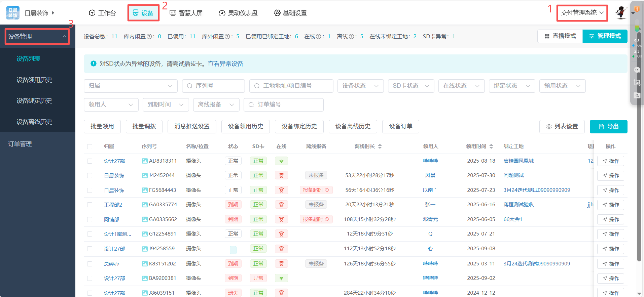This screenshot has height=297, width=644.
Task: Check the row checkbox for J94258559
Action: [x=90, y=249]
